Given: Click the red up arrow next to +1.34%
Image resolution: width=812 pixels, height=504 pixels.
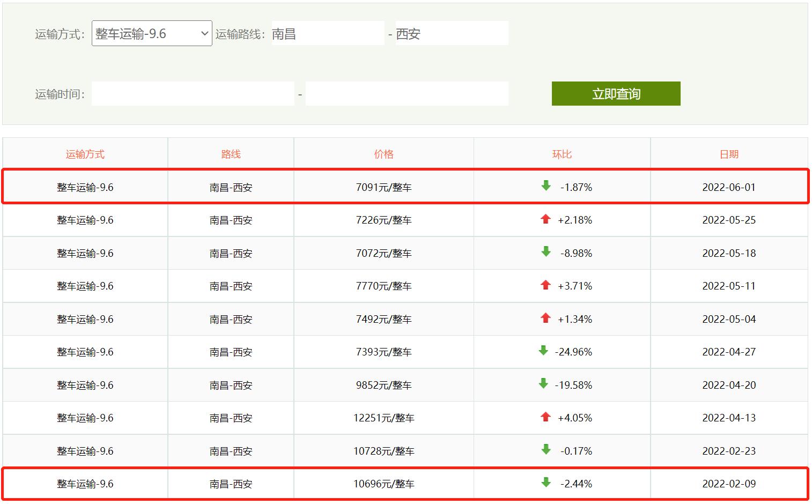Looking at the screenshot, I should [545, 318].
